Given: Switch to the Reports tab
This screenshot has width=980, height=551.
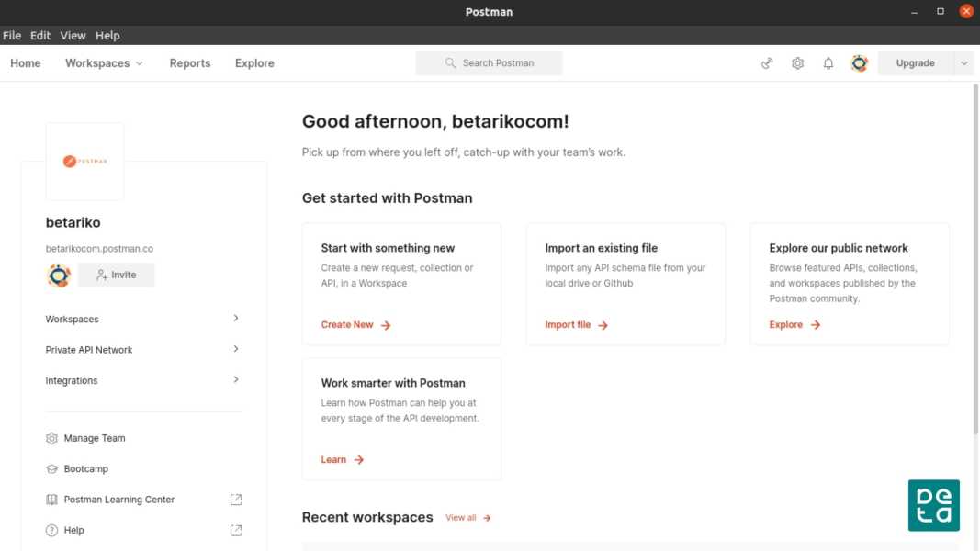Looking at the screenshot, I should tap(189, 62).
